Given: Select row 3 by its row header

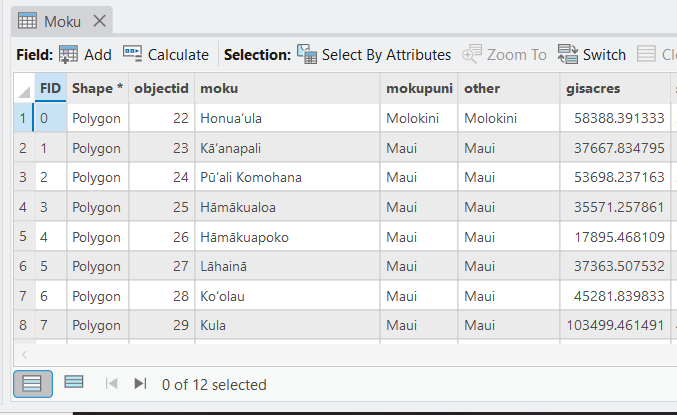Looking at the screenshot, I should click(x=23, y=178).
